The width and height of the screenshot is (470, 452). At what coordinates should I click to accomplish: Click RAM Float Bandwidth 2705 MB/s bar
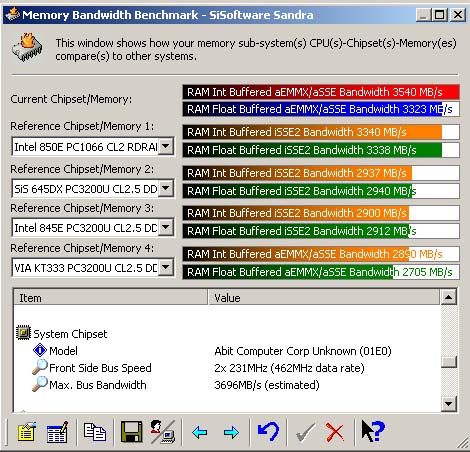pos(321,272)
